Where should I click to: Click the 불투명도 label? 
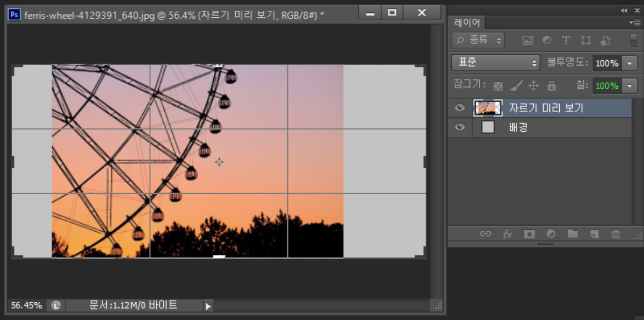[568, 63]
